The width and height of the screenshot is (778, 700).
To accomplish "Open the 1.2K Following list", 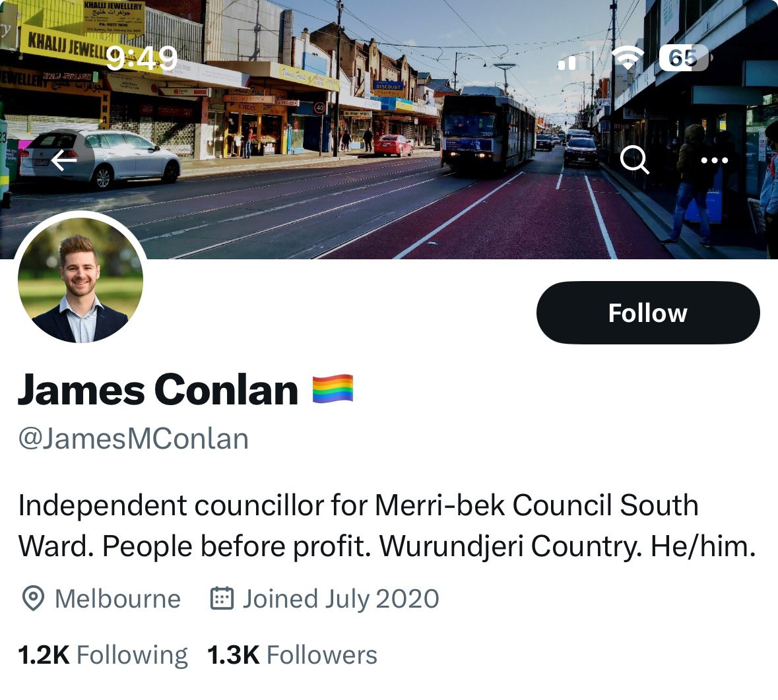I will (x=103, y=655).
